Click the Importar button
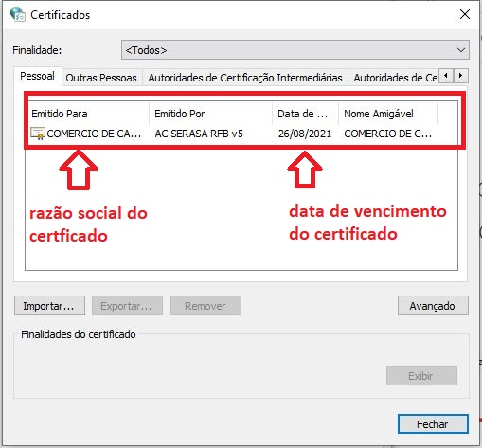 tap(49, 306)
